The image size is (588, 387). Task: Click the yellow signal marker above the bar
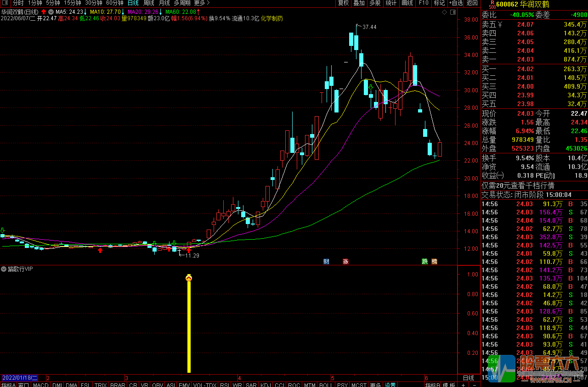188,278
